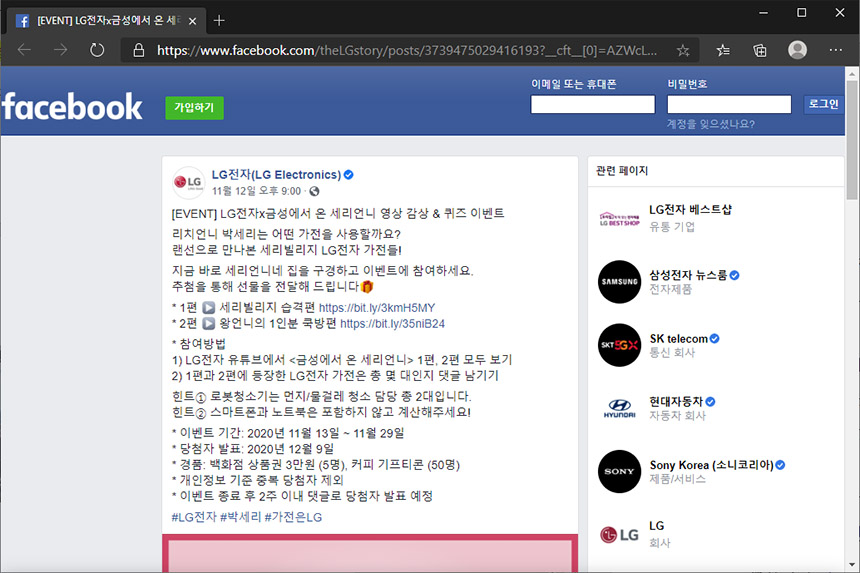
Task: Open the browser settings ellipsis menu
Action: (835, 50)
